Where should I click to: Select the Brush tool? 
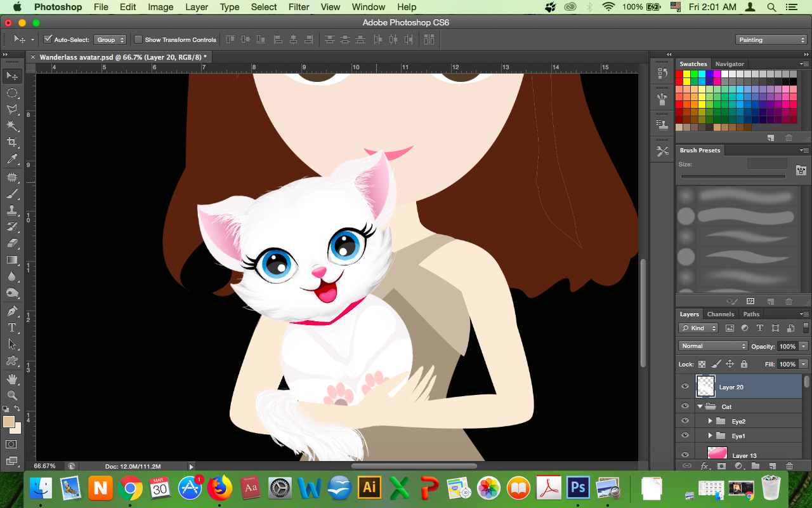[12, 194]
